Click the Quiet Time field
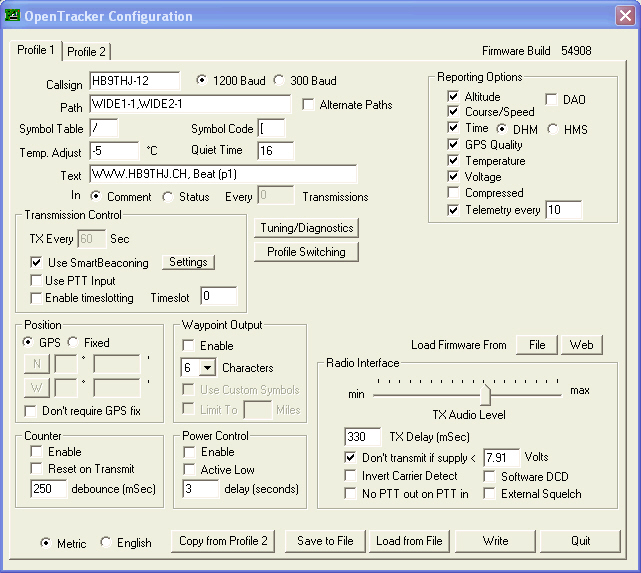This screenshot has width=641, height=573. pos(276,150)
